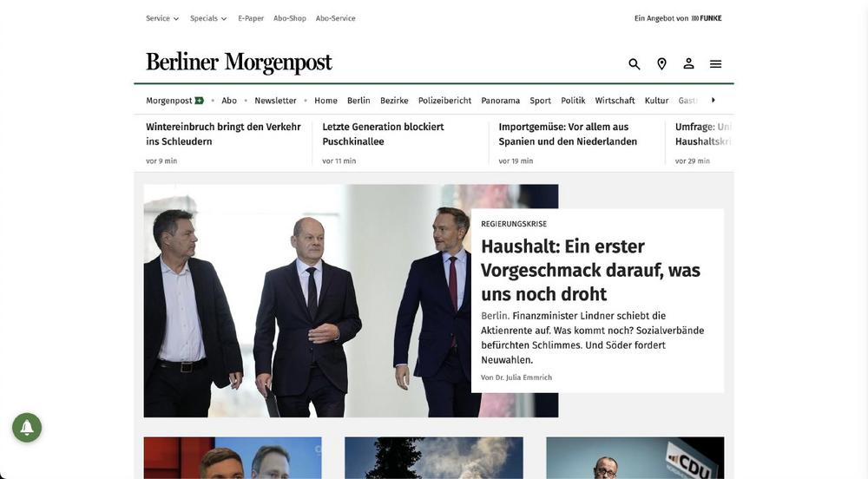
Task: Open the hamburger menu icon
Action: pyautogui.click(x=716, y=64)
